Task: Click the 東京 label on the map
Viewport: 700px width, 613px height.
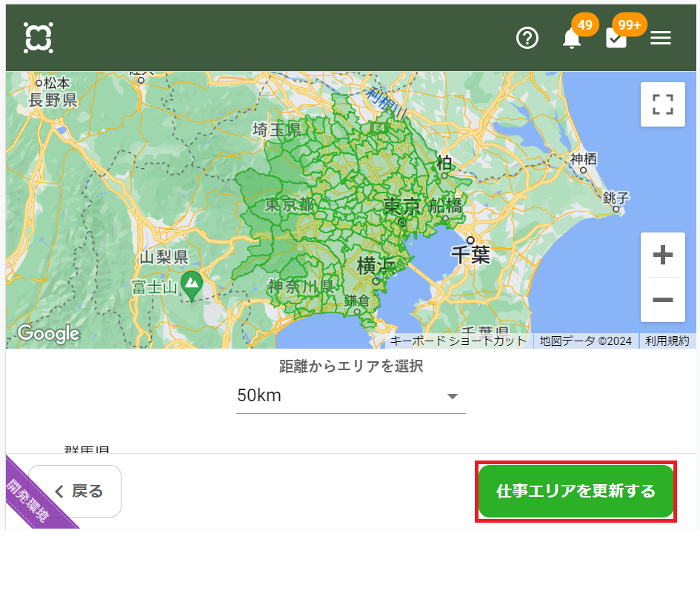Action: point(401,206)
